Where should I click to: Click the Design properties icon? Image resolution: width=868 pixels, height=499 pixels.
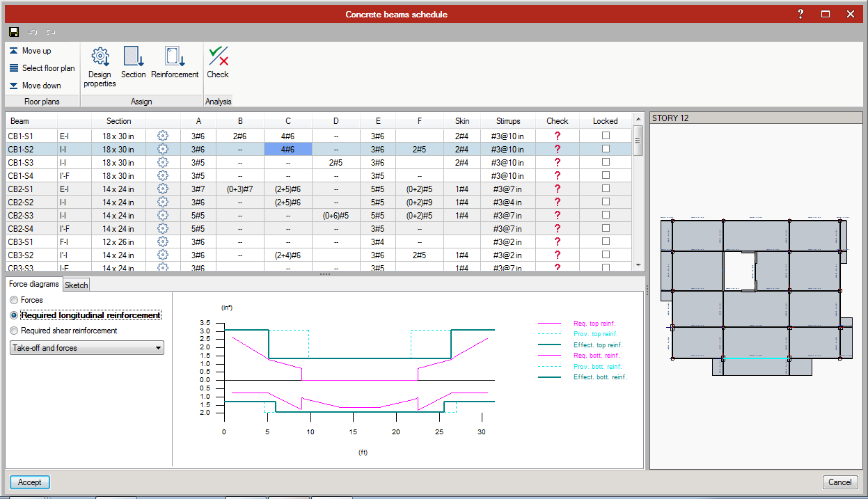click(100, 57)
